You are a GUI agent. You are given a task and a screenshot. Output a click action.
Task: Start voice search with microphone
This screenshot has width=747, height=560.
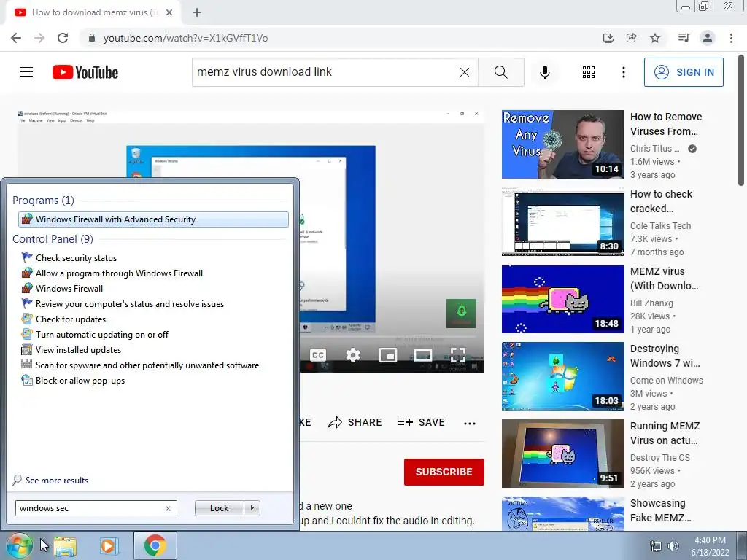coord(544,72)
